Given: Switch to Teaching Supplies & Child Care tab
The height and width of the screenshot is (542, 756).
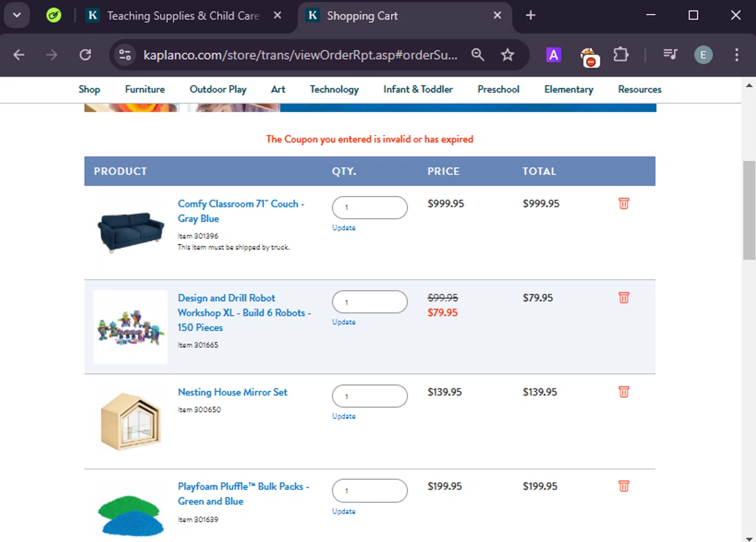Looking at the screenshot, I should [x=183, y=16].
